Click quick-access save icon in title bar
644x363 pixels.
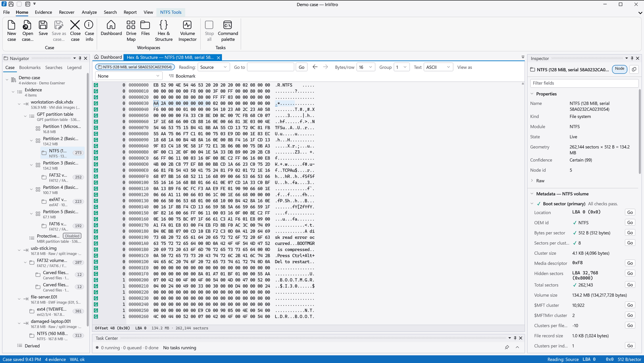click(11, 4)
